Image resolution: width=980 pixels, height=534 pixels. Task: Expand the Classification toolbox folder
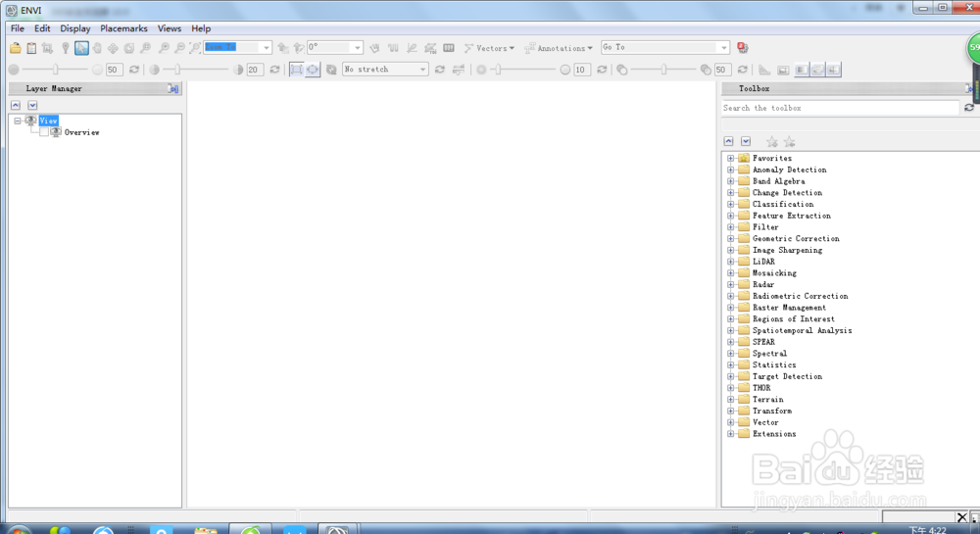(731, 204)
